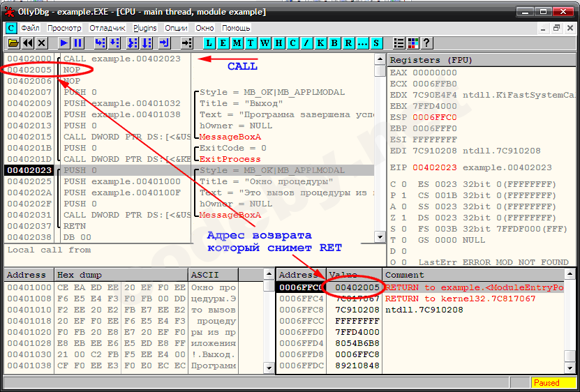Open the Log window with L button

tap(209, 43)
